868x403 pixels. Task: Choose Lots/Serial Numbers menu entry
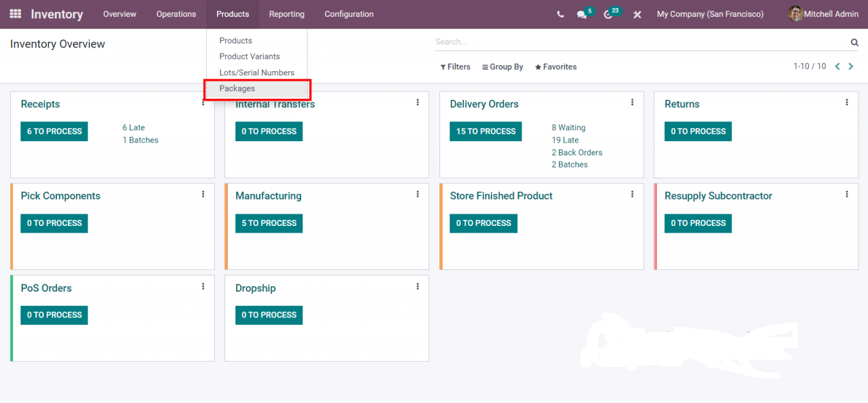tap(257, 73)
